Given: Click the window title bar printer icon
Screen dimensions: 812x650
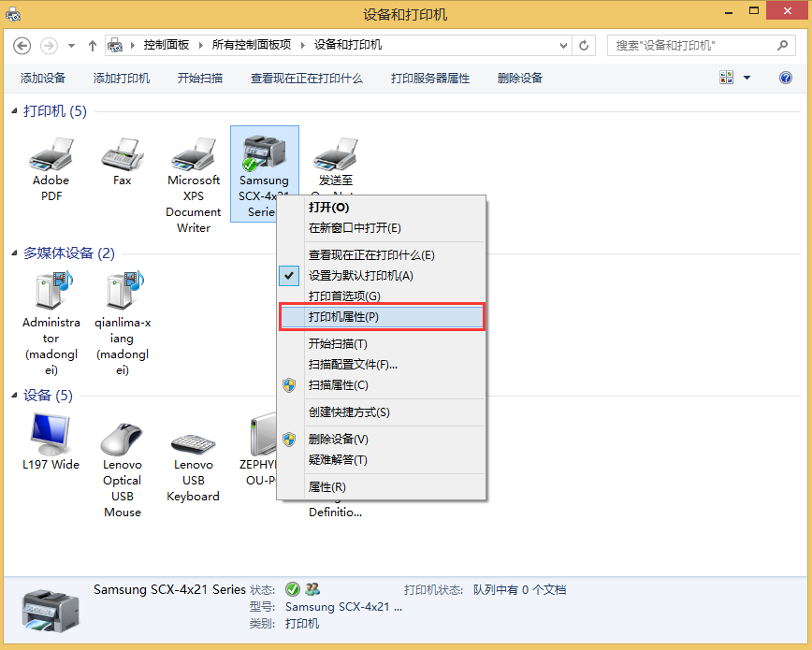Looking at the screenshot, I should [13, 14].
